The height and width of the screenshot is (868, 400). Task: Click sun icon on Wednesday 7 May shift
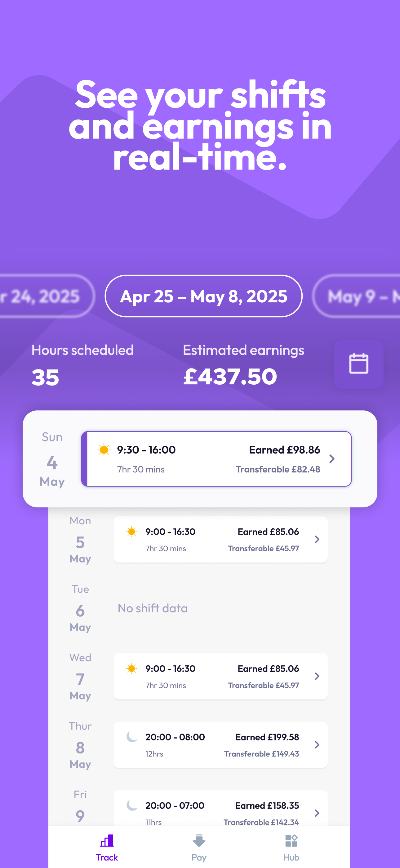point(132,668)
